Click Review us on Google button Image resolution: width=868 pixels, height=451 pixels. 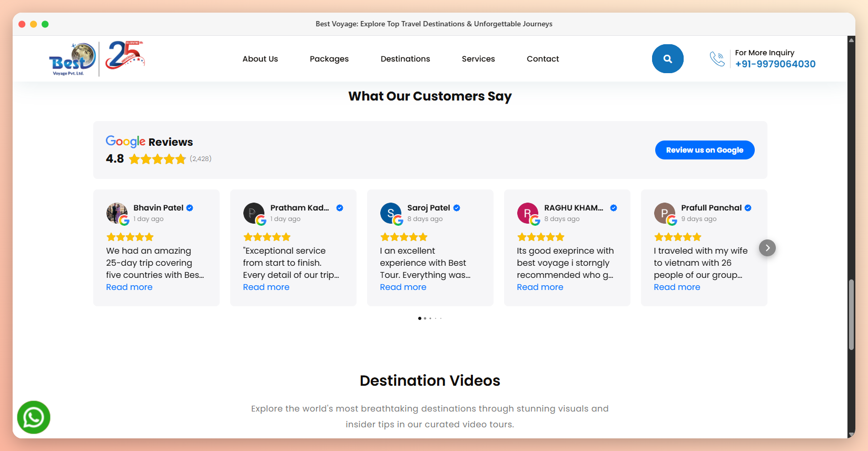click(705, 150)
